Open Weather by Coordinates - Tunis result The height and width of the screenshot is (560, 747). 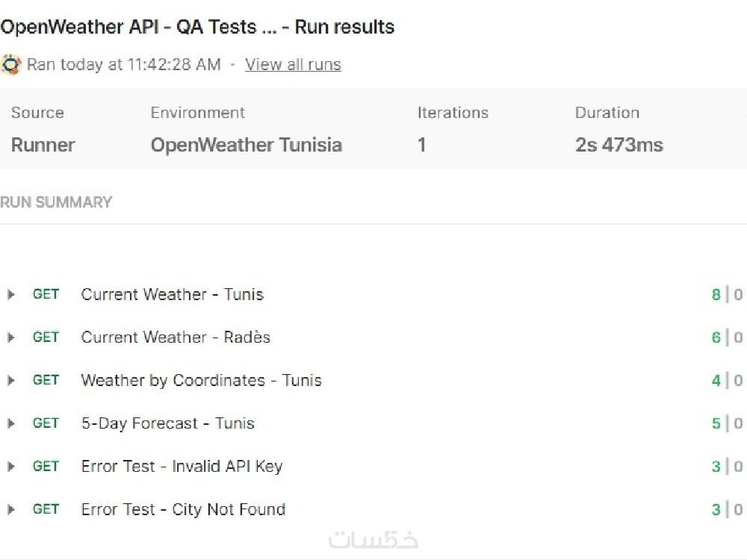click(201, 381)
